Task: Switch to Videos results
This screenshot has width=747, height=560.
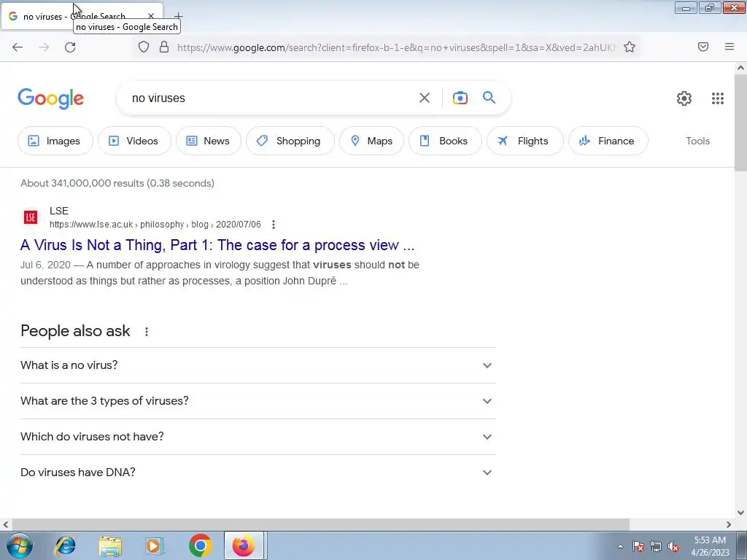Action: click(x=134, y=141)
